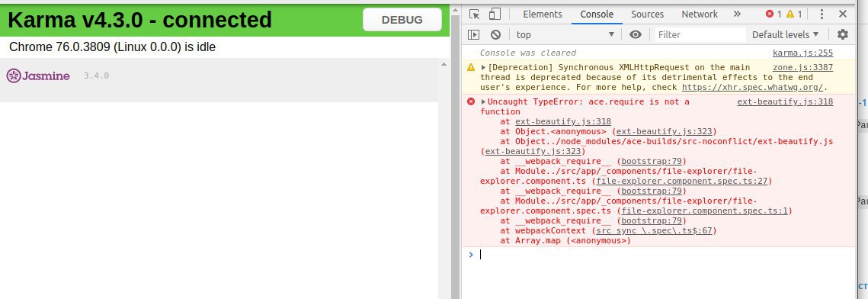Image resolution: width=868 pixels, height=299 pixels.
Task: Activate the inspect element picker icon
Action: [x=475, y=14]
